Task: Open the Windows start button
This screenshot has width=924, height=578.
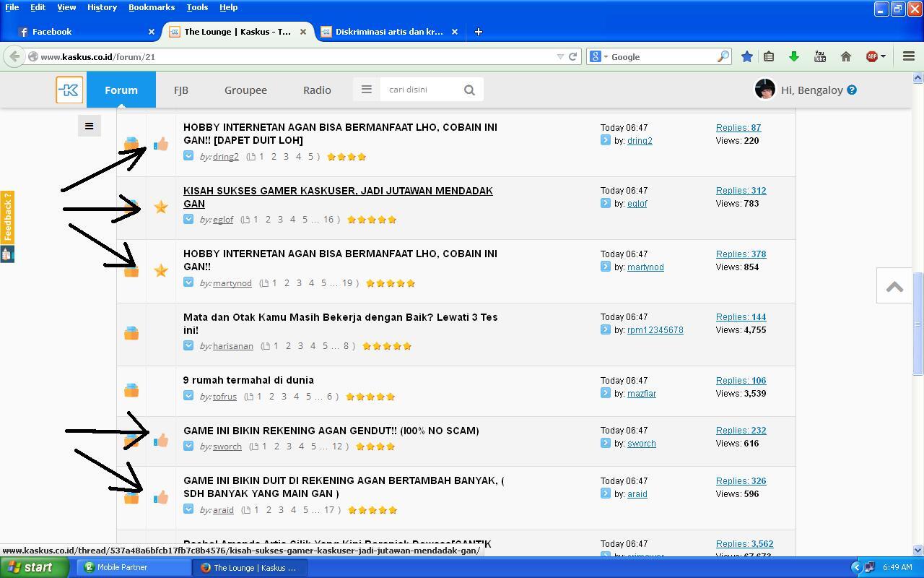Action: tap(35, 567)
